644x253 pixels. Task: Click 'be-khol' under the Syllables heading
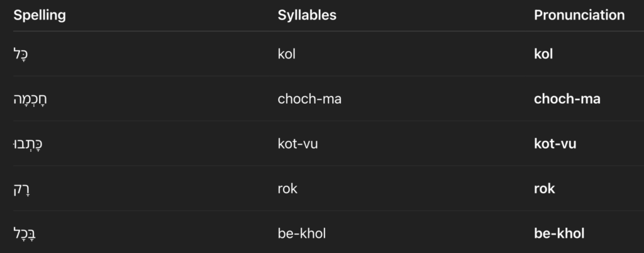pyautogui.click(x=301, y=234)
